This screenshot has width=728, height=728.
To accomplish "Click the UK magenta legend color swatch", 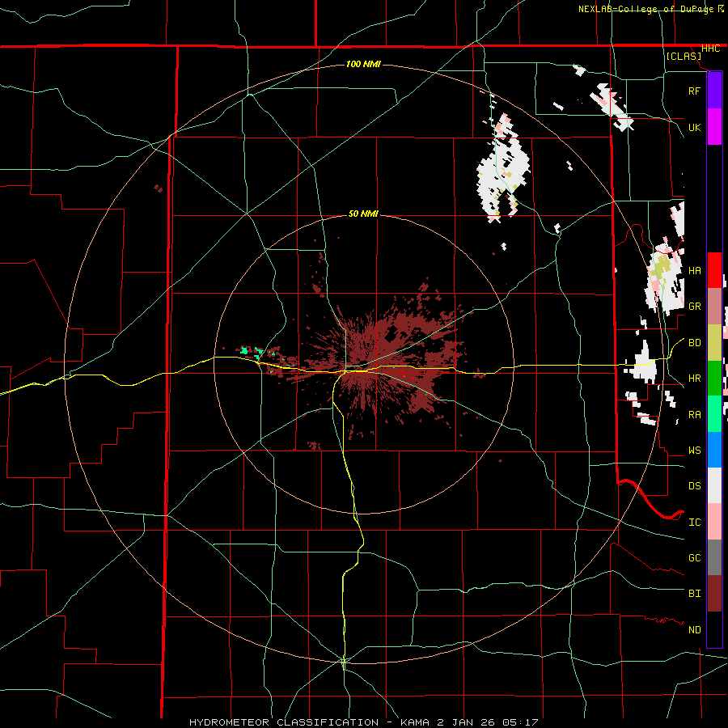I will click(x=714, y=127).
